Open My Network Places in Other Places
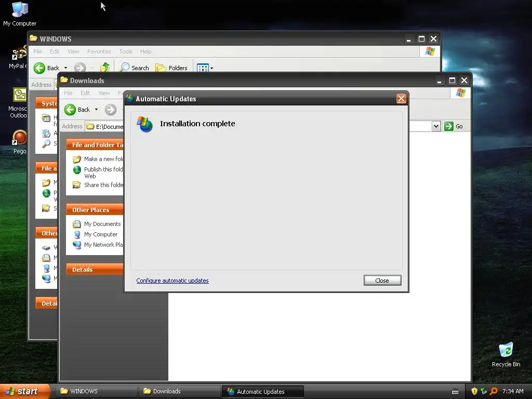 (x=103, y=245)
